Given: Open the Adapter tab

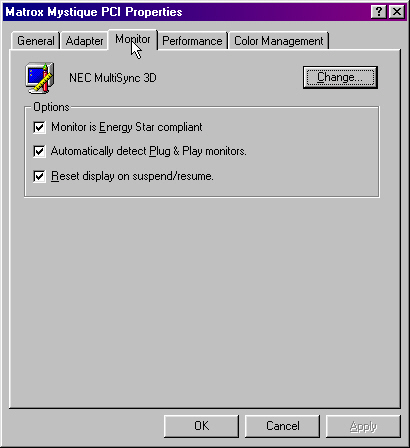Looking at the screenshot, I should [84, 41].
